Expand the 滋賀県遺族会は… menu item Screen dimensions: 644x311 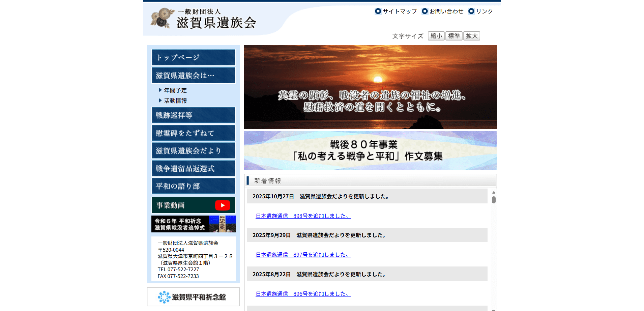point(193,75)
